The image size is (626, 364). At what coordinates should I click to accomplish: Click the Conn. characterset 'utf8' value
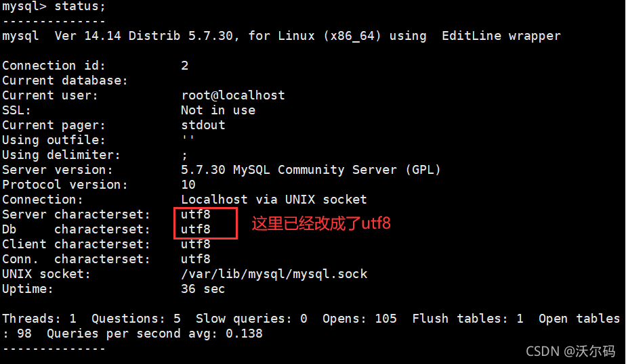(196, 259)
